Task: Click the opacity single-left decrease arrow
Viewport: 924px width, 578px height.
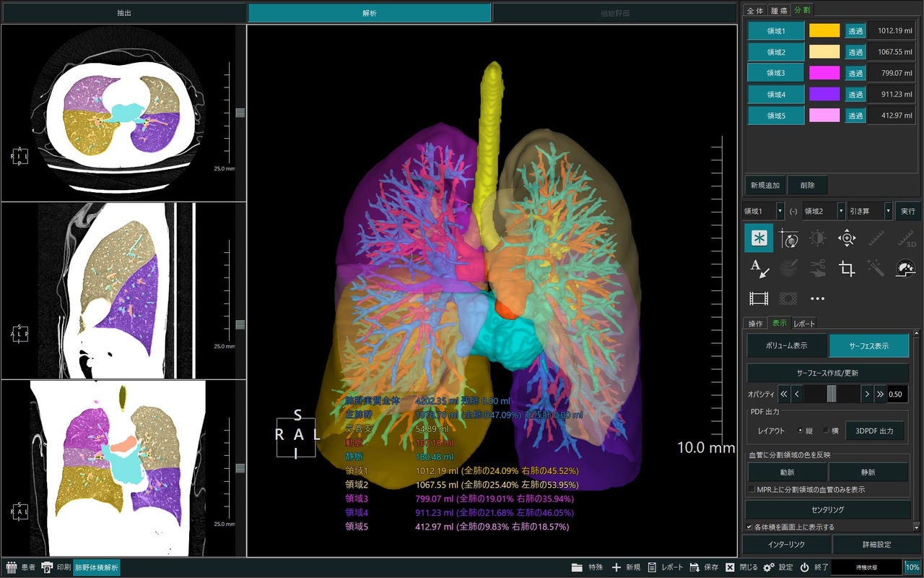Action: [797, 394]
